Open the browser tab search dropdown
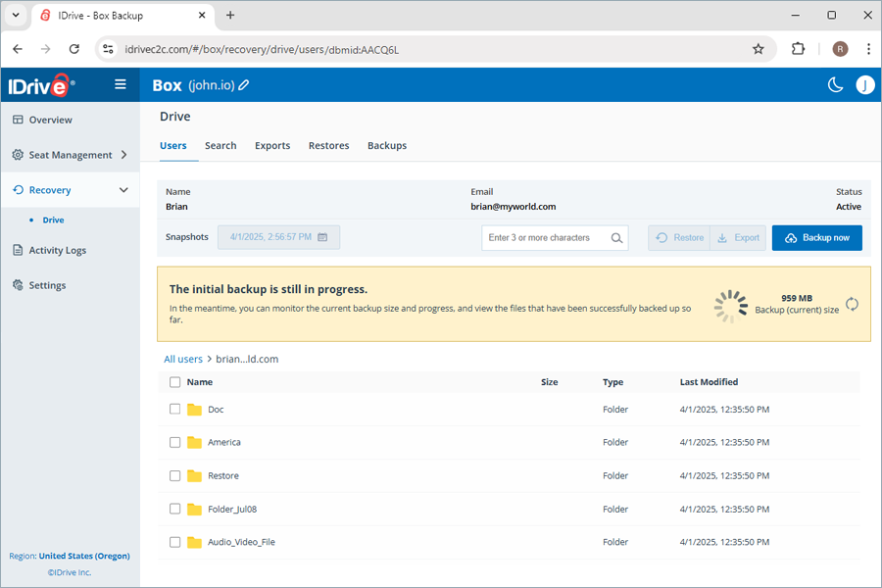 click(16, 16)
